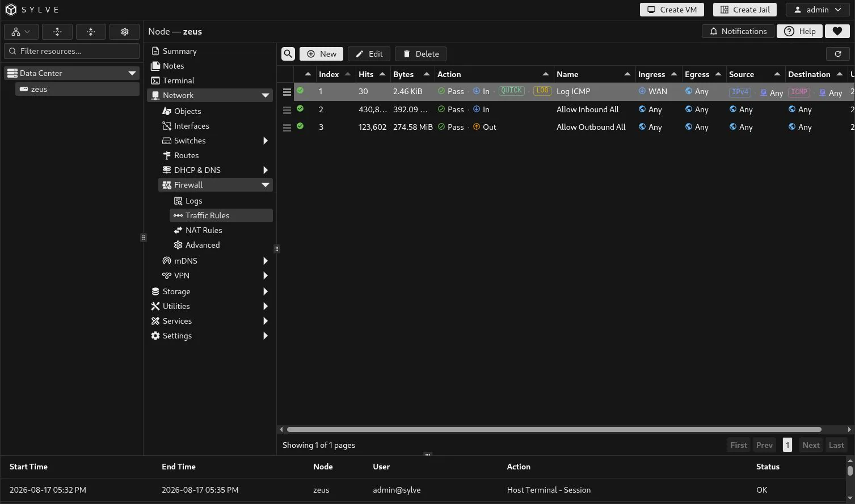Open the network Objects page
Screen dimensions: 855x504
pyautogui.click(x=187, y=111)
